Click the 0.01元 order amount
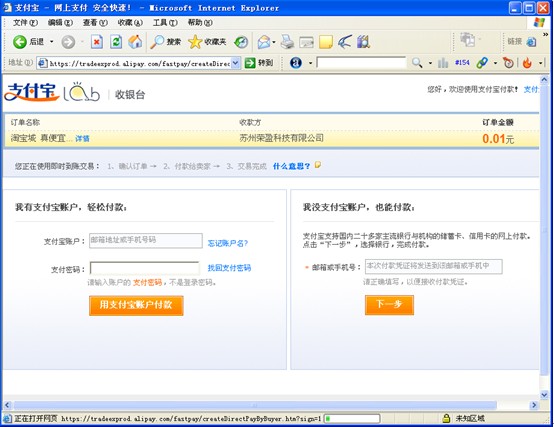Viewport: 554px width, 427px height. [498, 139]
